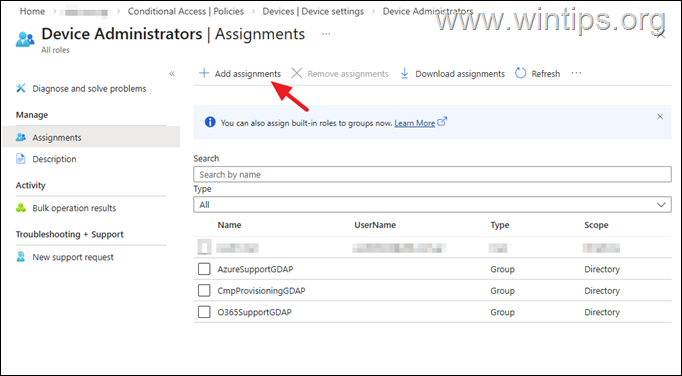Check the AzureSupportGDAP row checkbox

coord(204,269)
